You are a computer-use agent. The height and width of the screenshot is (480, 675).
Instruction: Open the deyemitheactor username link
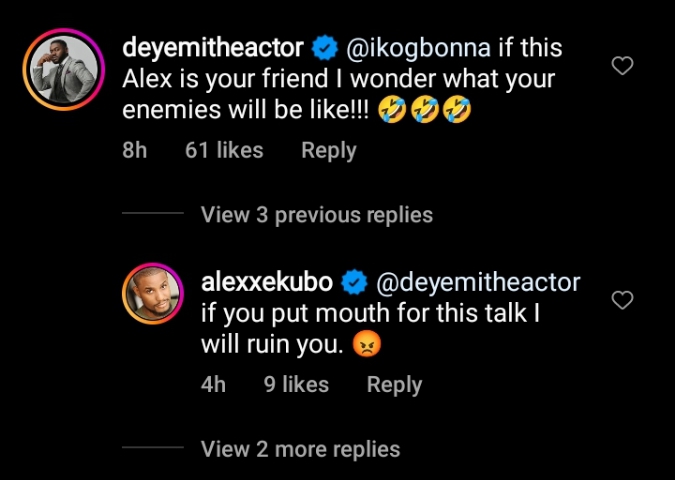click(x=212, y=47)
